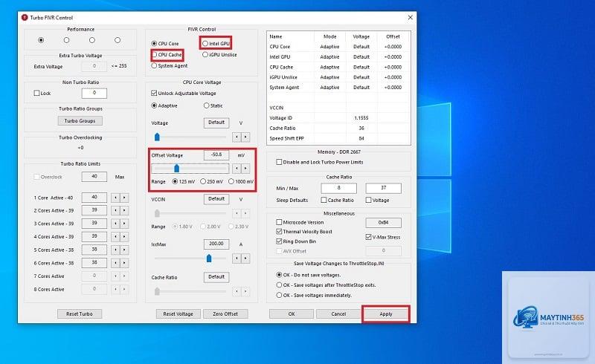Click the Non Turbo Ratio input field

click(94, 93)
